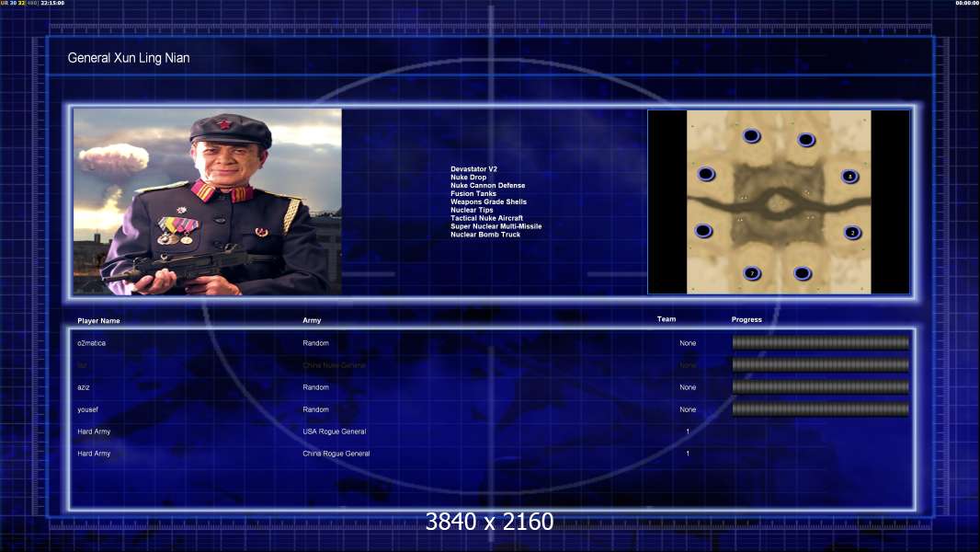Click team 'None' in o2matica row
980x552 pixels.
(688, 343)
